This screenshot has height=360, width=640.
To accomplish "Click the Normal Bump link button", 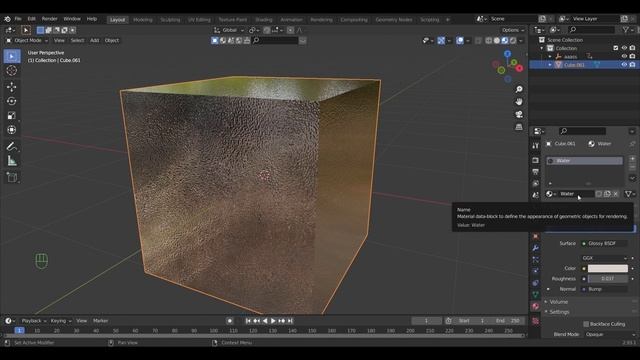I will pyautogui.click(x=604, y=289).
